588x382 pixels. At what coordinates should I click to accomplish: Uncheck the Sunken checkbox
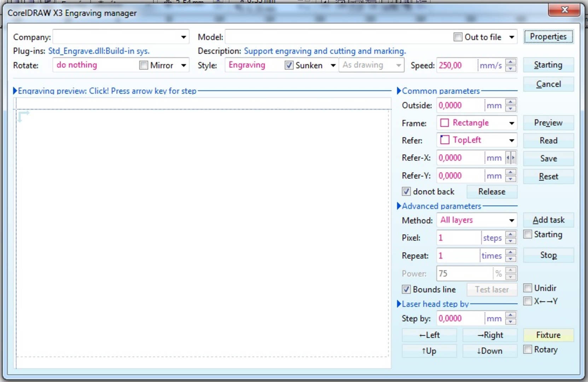tap(289, 65)
